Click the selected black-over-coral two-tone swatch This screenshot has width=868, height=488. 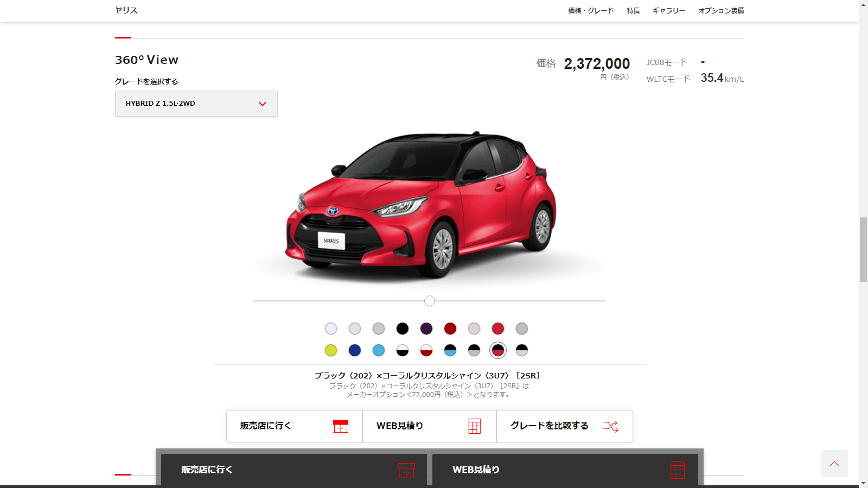tap(498, 350)
